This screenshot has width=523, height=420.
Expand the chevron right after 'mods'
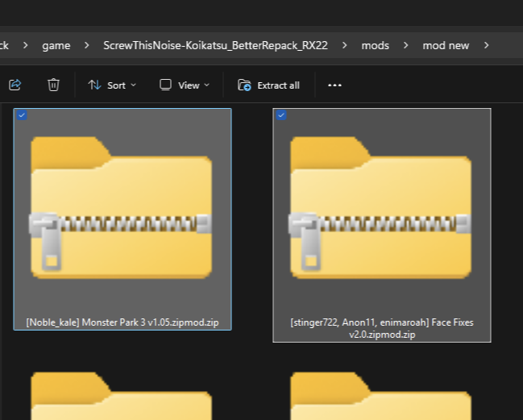coord(406,45)
